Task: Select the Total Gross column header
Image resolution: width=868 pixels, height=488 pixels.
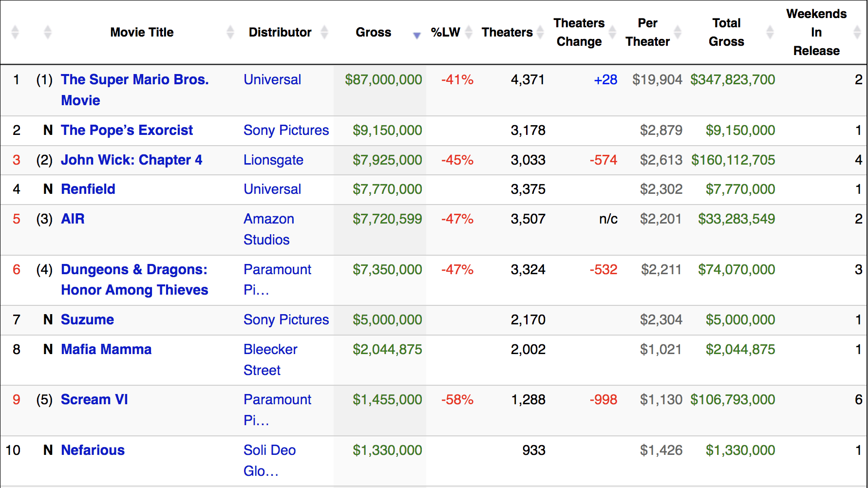Action: (x=726, y=32)
